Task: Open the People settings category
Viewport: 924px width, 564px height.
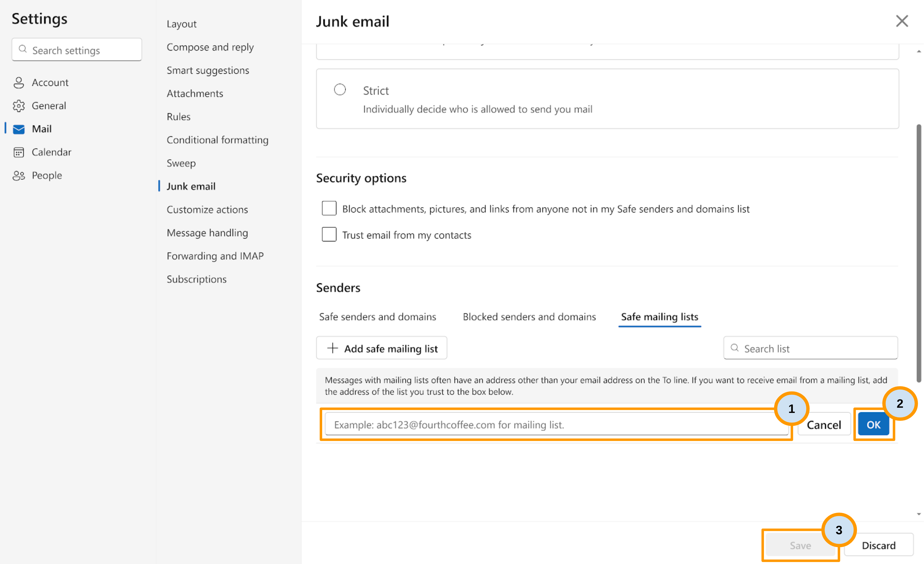Action: (37, 175)
